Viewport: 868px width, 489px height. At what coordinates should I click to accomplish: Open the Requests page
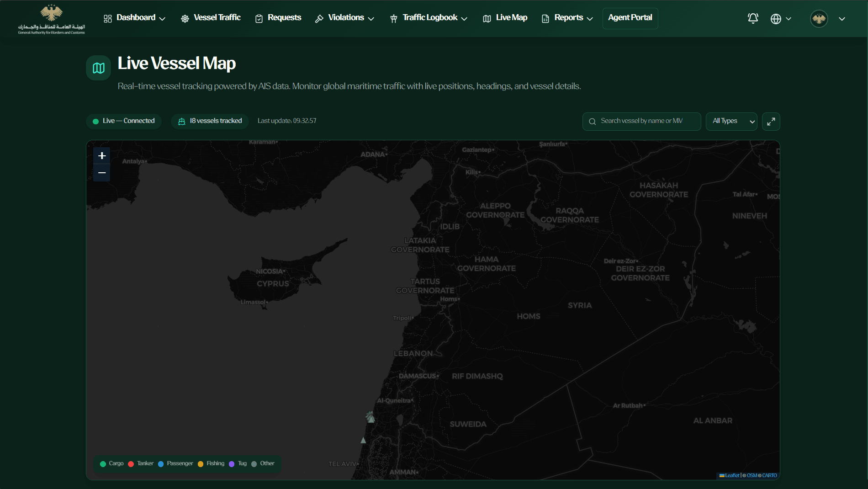click(278, 18)
